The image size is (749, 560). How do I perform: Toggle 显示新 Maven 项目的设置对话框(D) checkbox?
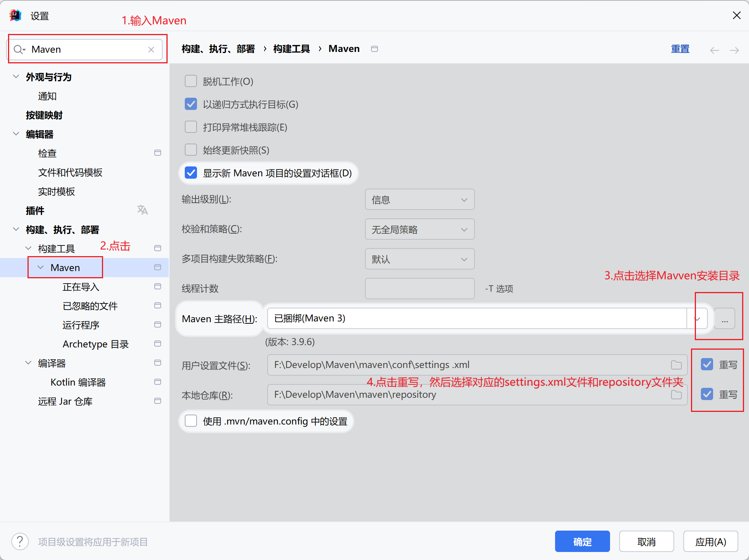point(191,173)
